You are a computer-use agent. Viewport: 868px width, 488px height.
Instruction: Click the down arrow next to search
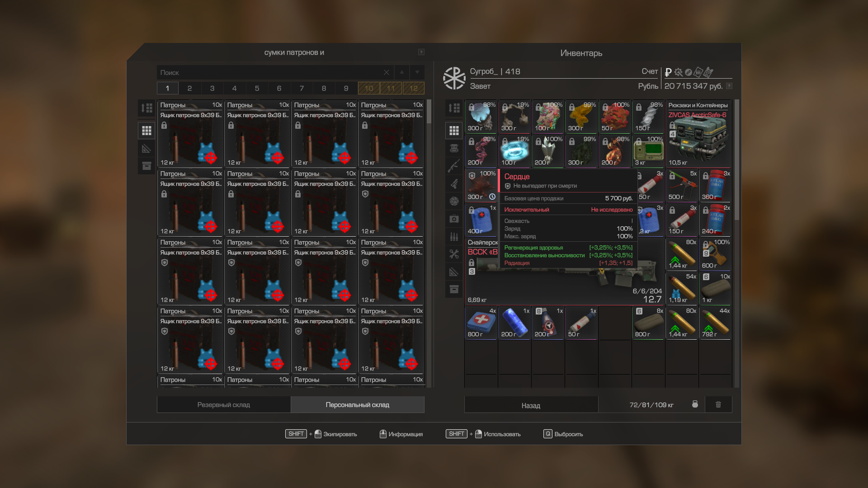[x=417, y=72]
